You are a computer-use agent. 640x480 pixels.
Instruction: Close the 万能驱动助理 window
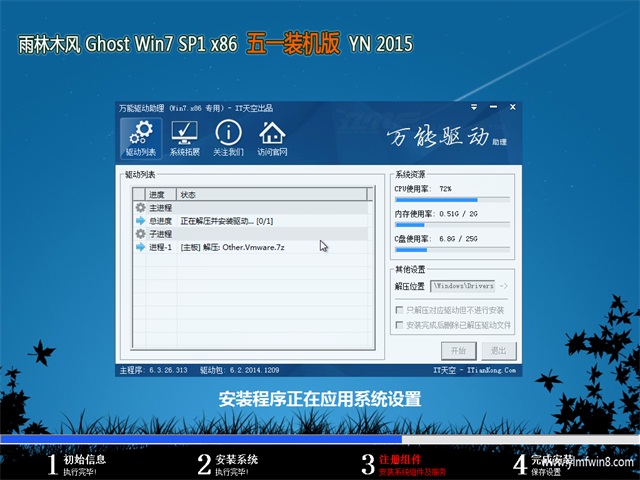(x=513, y=107)
